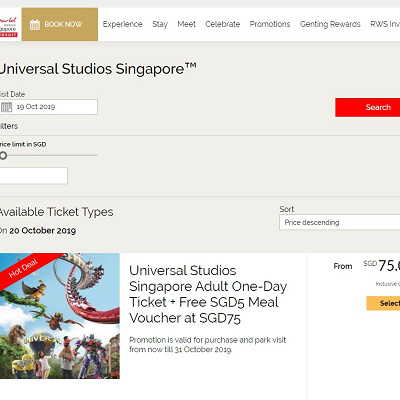Click the Resorts World Sentosa logo
The width and height of the screenshot is (400, 400).
pyautogui.click(x=9, y=26)
